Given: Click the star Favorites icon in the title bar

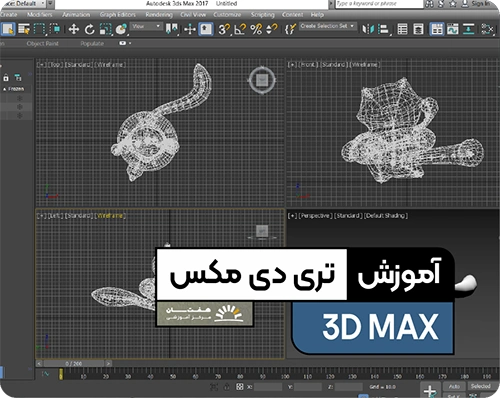Looking at the screenshot, I should [453, 4].
